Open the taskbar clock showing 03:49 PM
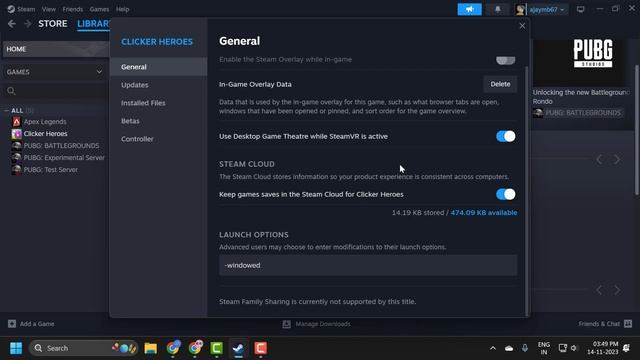640x360 pixels. point(602,348)
